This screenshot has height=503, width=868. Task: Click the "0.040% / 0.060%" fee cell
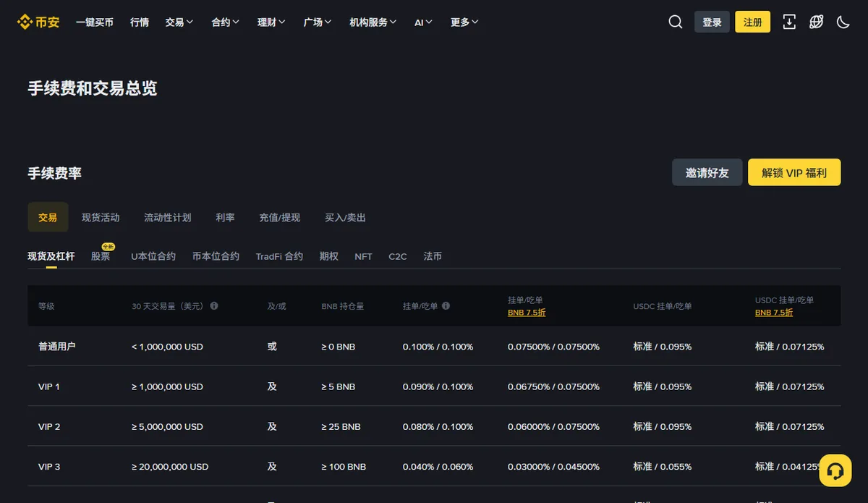click(438, 467)
